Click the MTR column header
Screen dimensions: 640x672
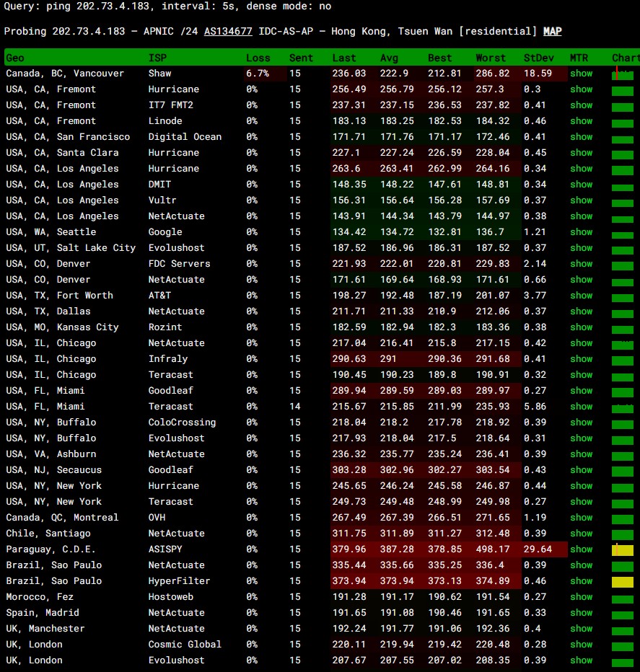579,58
